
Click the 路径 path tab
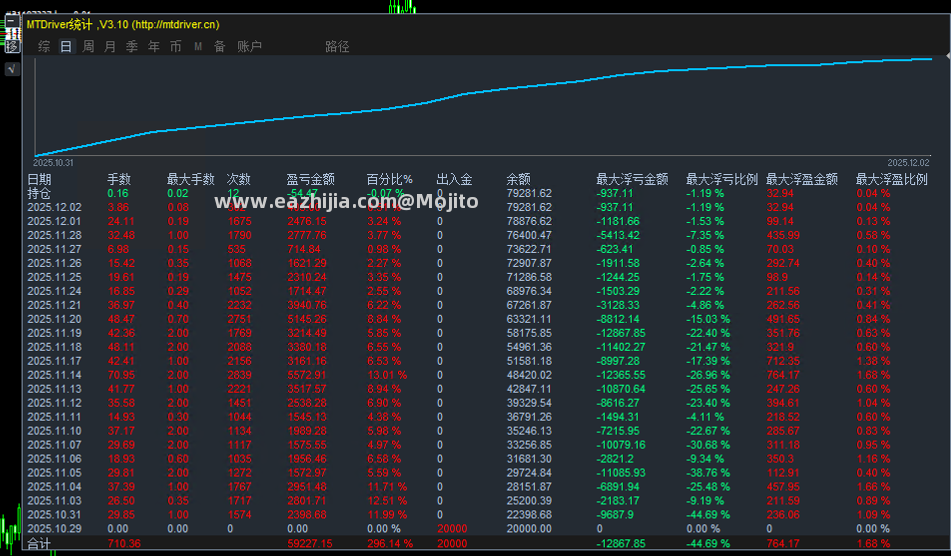(x=337, y=47)
